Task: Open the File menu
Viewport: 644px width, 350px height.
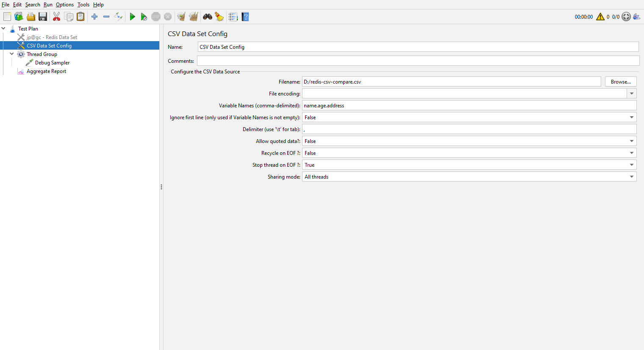Action: [x=6, y=5]
